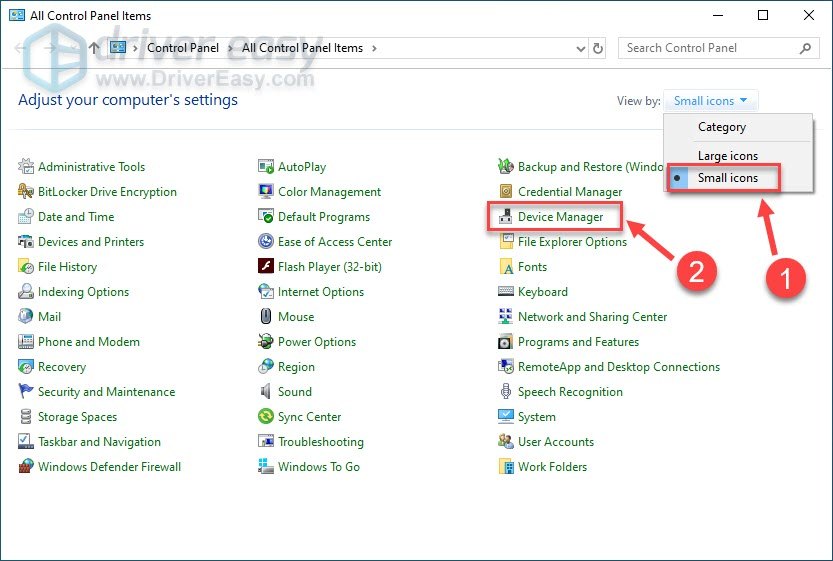Choose Large icons from the view menu

click(728, 156)
